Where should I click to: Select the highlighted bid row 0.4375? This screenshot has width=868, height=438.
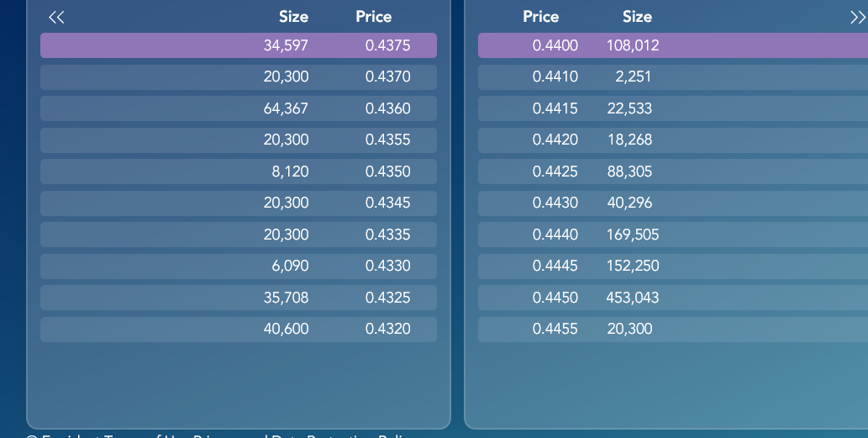coord(239,45)
